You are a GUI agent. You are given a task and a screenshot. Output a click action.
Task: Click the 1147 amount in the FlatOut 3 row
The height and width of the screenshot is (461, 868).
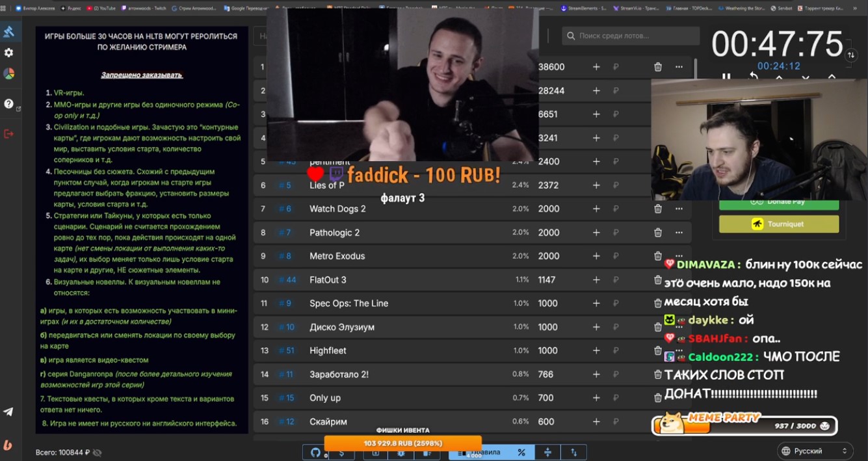point(547,280)
